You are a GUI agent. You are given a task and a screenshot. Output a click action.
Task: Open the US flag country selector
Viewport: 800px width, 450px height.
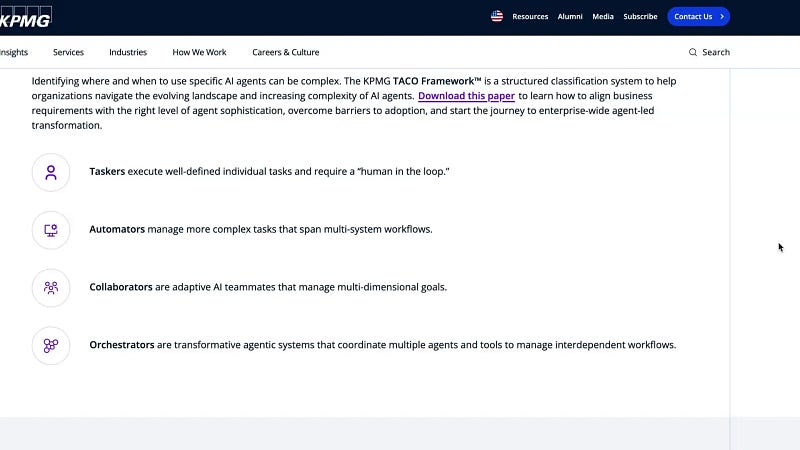tap(497, 16)
